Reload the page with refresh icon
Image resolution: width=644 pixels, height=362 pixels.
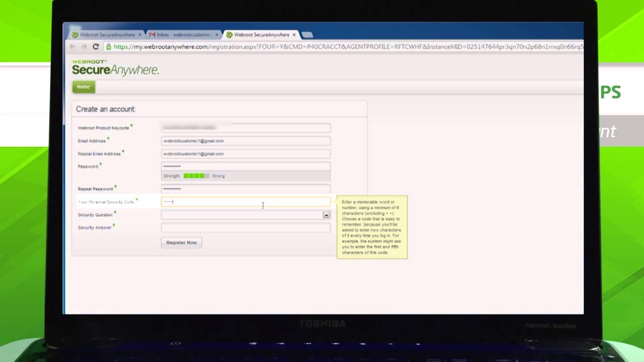click(x=96, y=47)
